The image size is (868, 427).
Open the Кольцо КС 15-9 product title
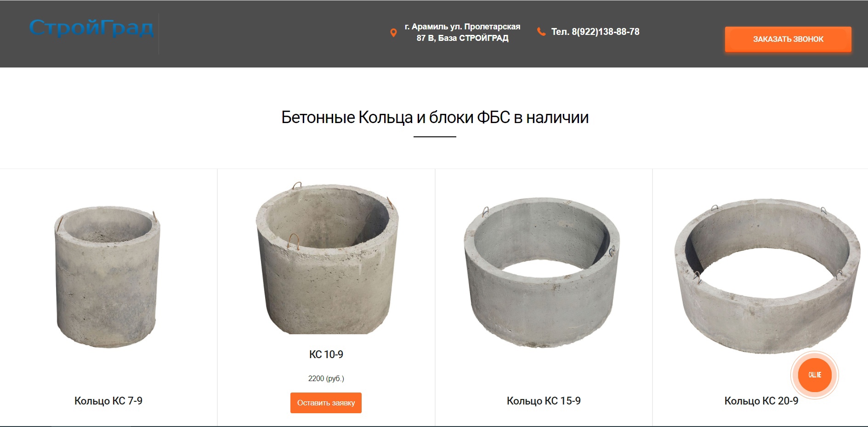[x=544, y=401]
